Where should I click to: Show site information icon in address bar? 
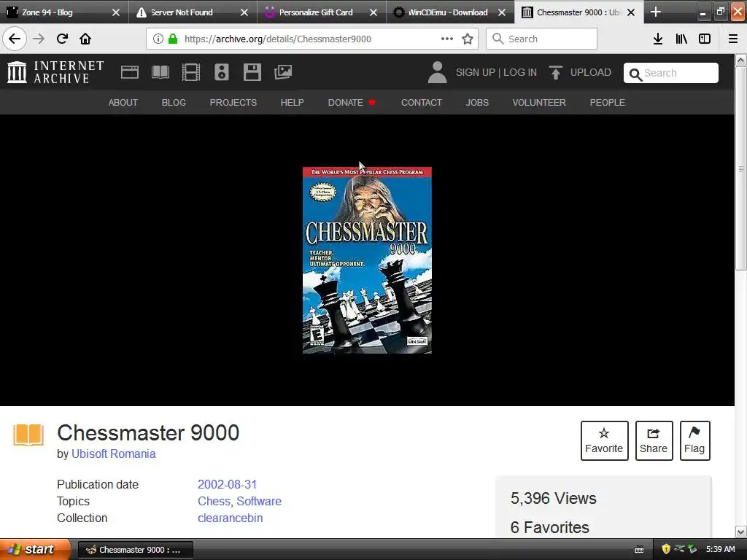158,39
